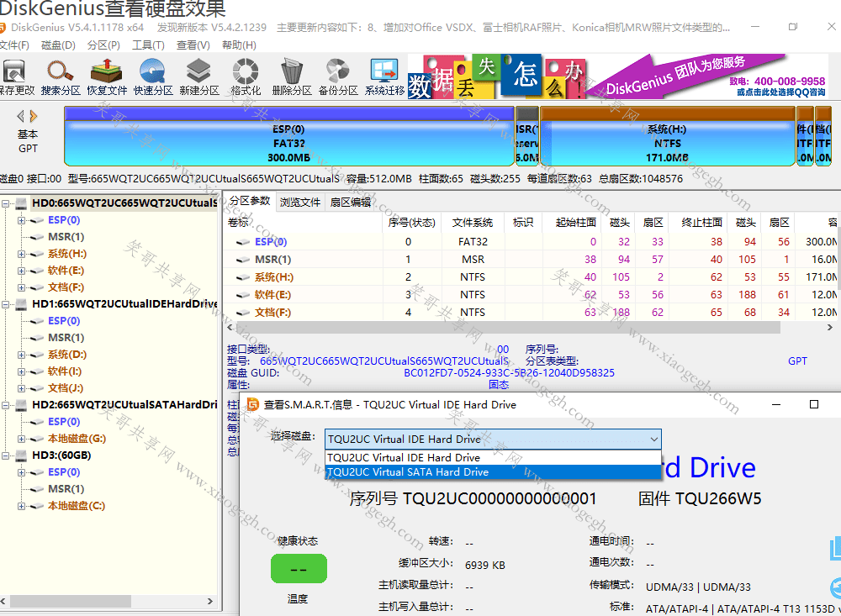This screenshot has height=616, width=841.
Task: Open the 备份分区 backup partition tool
Action: coord(338,71)
